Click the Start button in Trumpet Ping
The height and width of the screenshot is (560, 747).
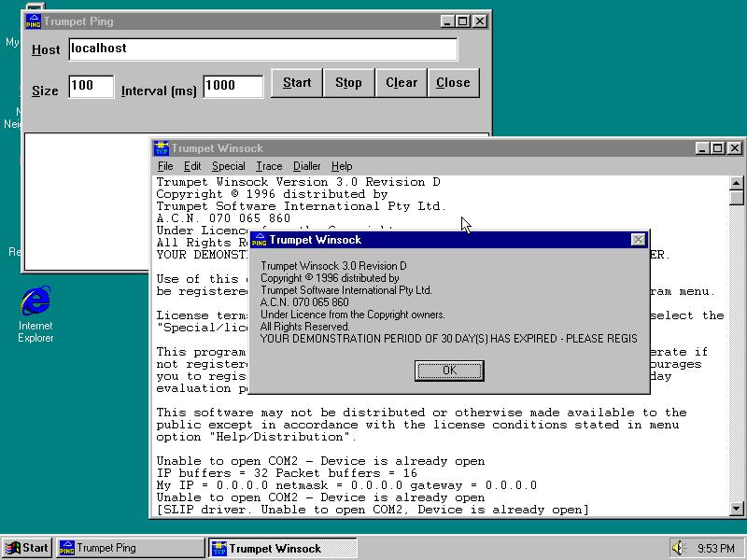(x=297, y=83)
